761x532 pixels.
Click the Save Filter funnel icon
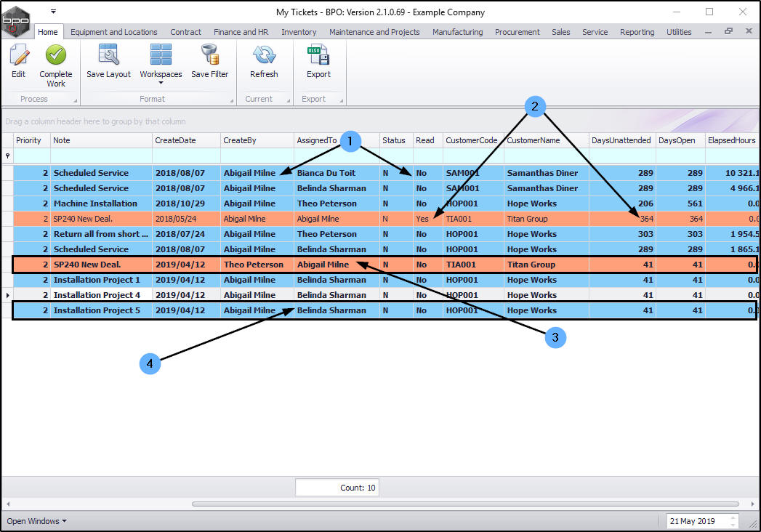coord(209,55)
